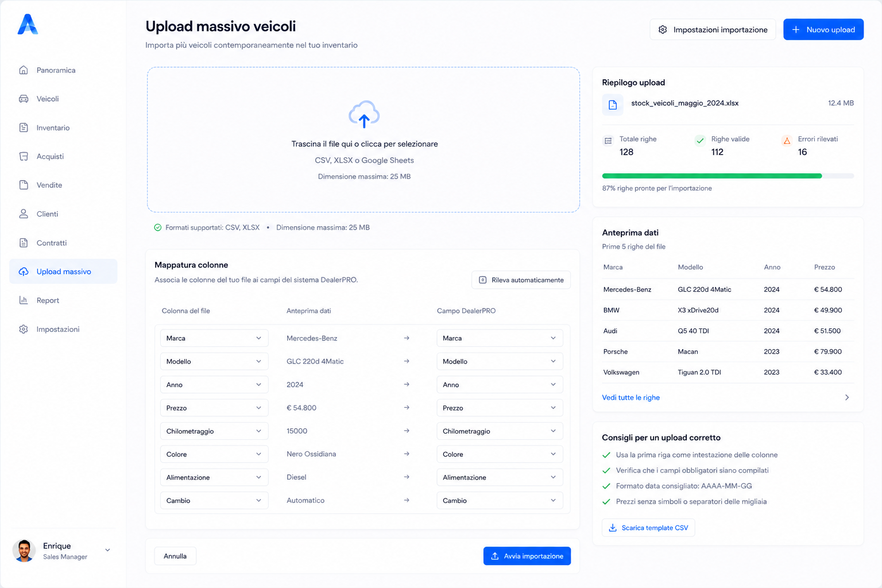Open the Marca file column dropdown
This screenshot has height=588, width=882.
coord(214,338)
